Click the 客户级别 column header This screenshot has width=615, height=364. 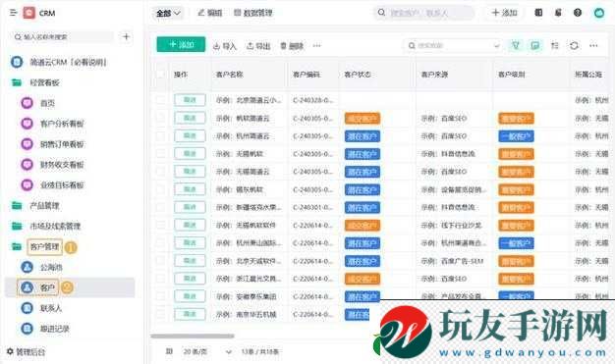click(x=511, y=74)
